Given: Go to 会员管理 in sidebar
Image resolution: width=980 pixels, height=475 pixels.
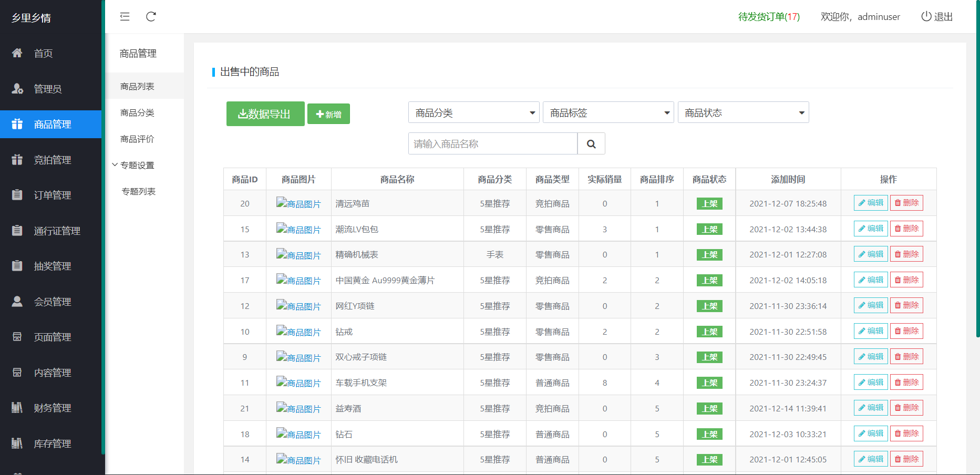Looking at the screenshot, I should point(50,302).
